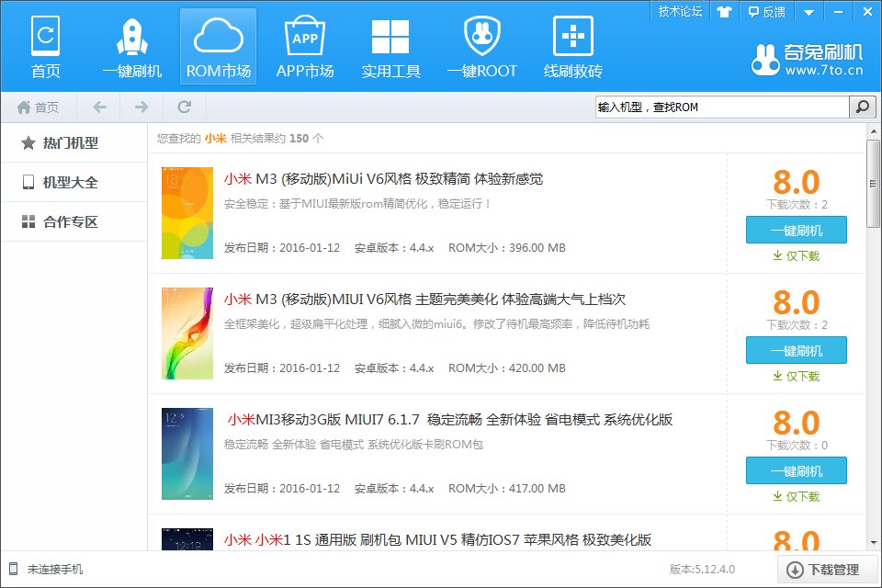Navigate forward with right arrow
The height and width of the screenshot is (588, 882).
(x=141, y=107)
